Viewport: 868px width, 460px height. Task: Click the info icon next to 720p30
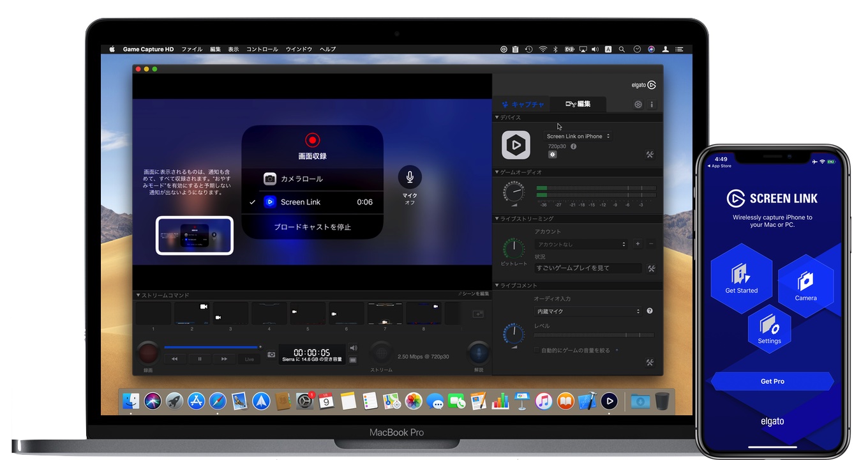(573, 146)
